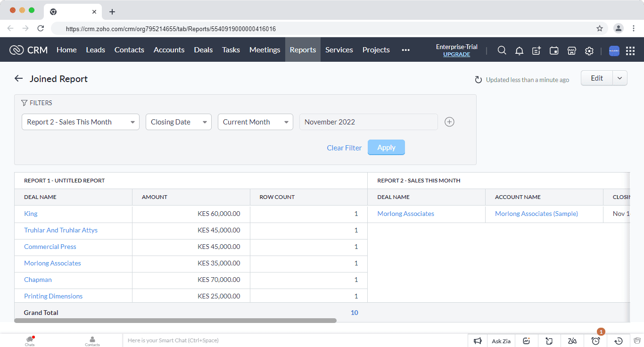
Task: Open the apps grid launcher
Action: pyautogui.click(x=630, y=50)
